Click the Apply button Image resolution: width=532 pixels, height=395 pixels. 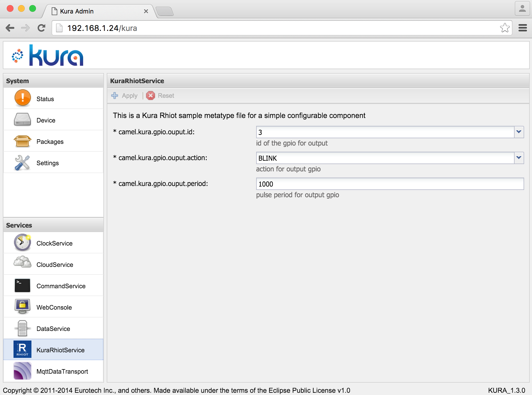(x=125, y=96)
